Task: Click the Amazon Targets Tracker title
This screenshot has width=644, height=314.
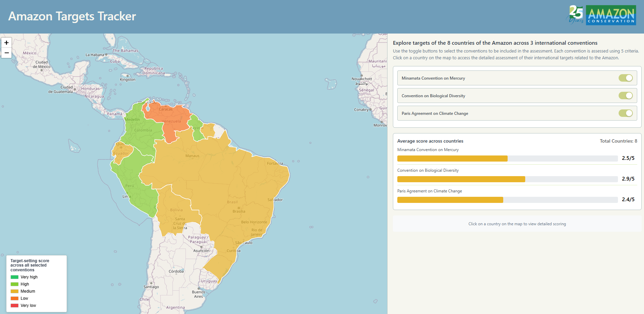Action: (x=72, y=16)
